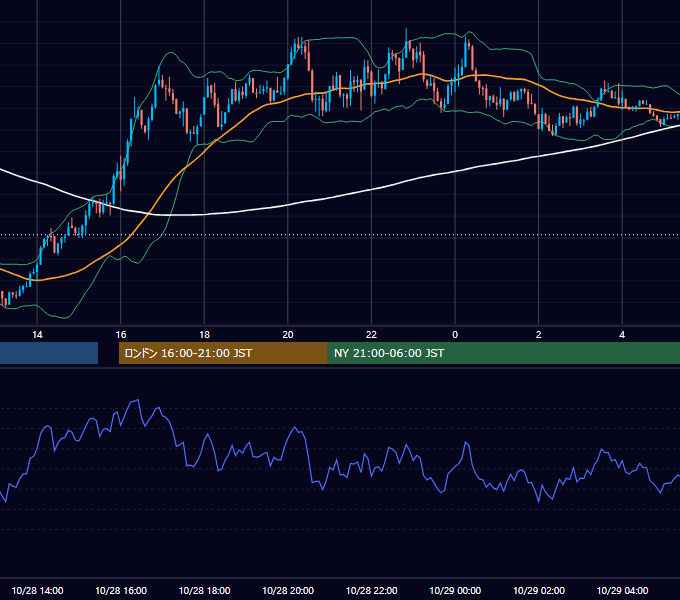Click the 4 hour axis label

[x=622, y=335]
